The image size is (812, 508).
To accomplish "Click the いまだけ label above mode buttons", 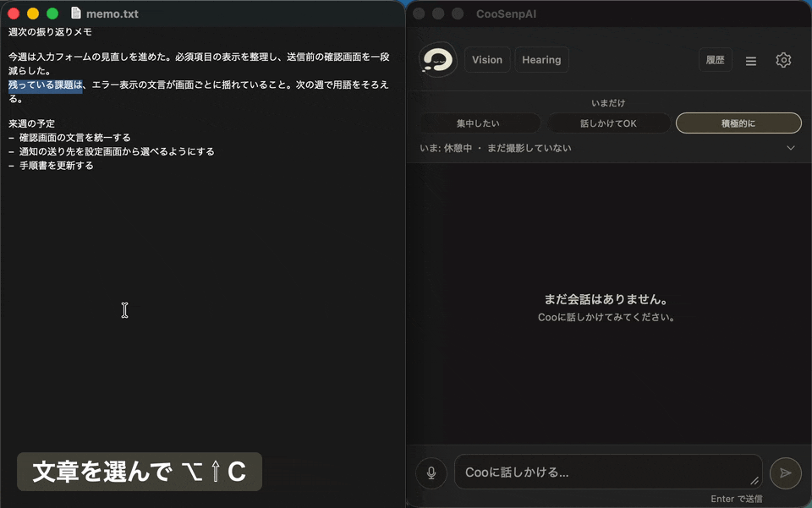I will [x=608, y=103].
